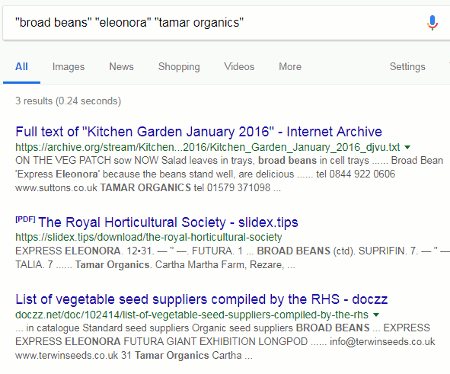
Task: Switch to the Shopping tab
Action: click(179, 67)
